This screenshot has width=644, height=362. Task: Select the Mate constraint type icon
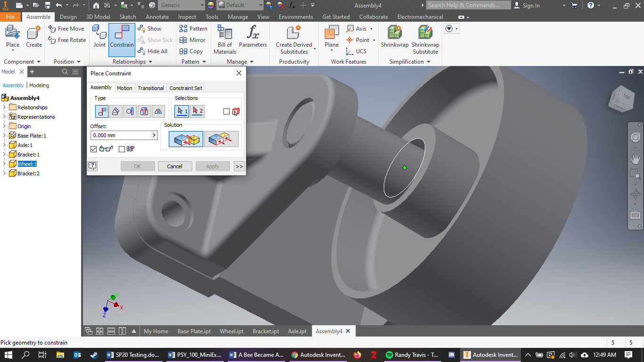(x=102, y=111)
